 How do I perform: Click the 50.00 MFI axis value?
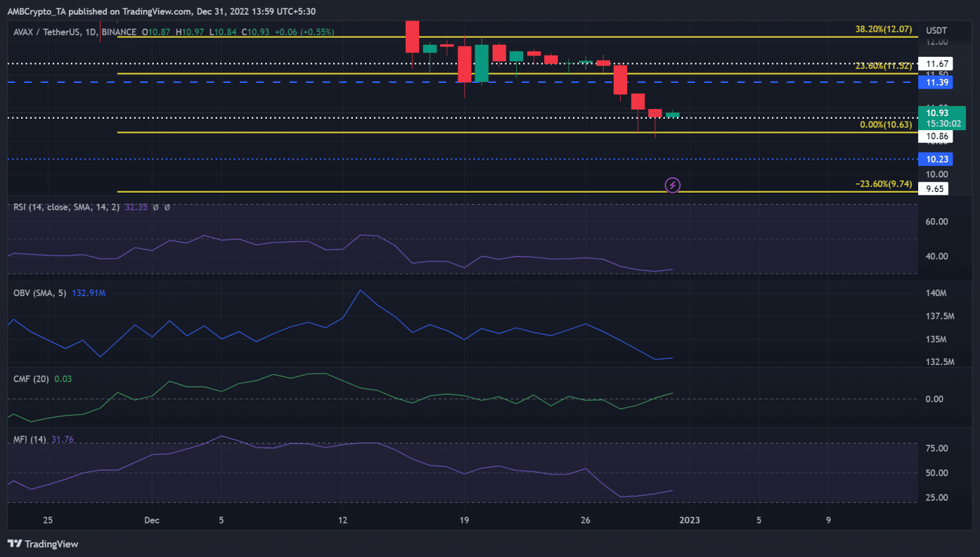click(937, 473)
